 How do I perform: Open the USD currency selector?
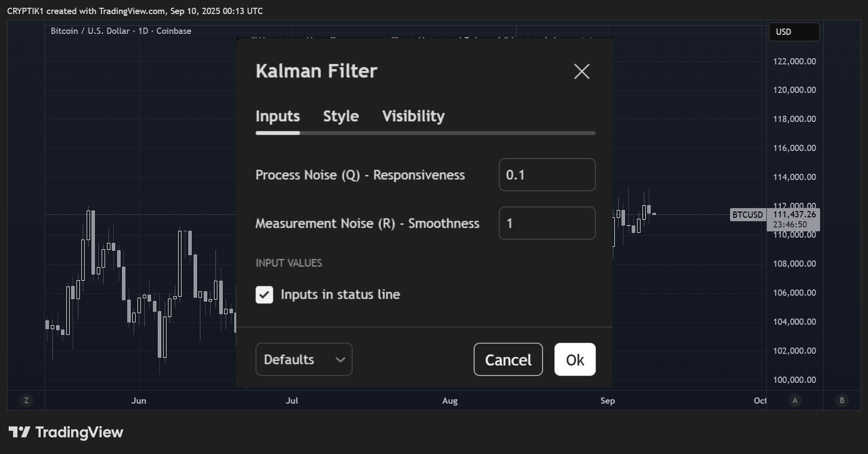click(x=794, y=32)
